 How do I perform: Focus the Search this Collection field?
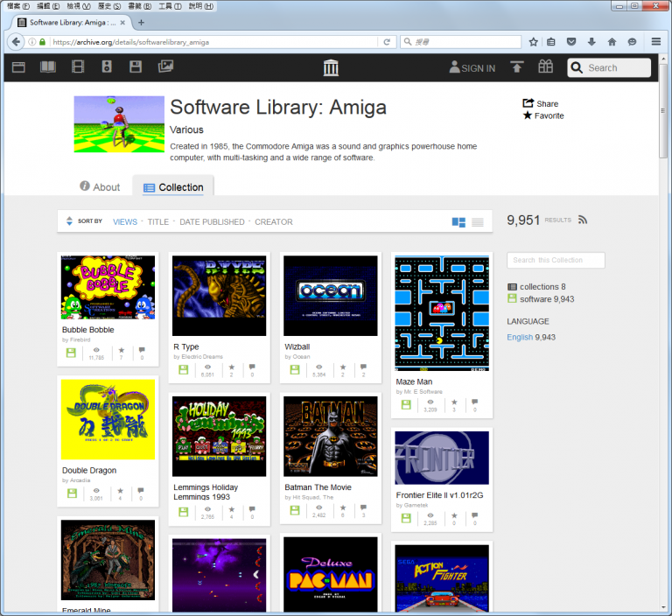[x=556, y=260]
